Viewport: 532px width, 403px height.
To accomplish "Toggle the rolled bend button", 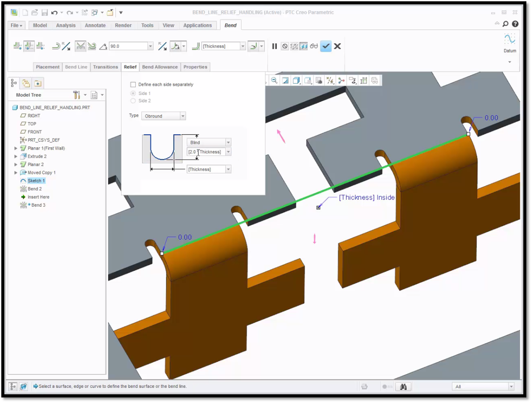I will tap(92, 46).
